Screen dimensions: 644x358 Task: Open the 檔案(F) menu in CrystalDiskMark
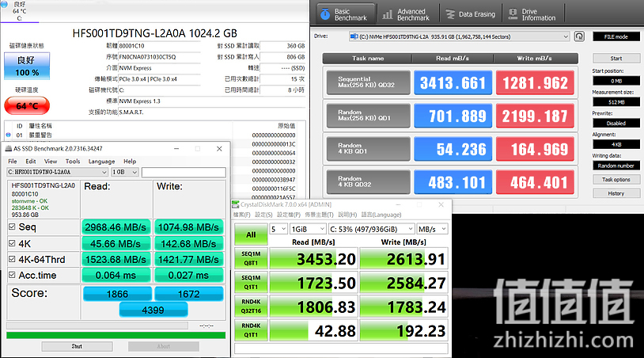point(241,215)
